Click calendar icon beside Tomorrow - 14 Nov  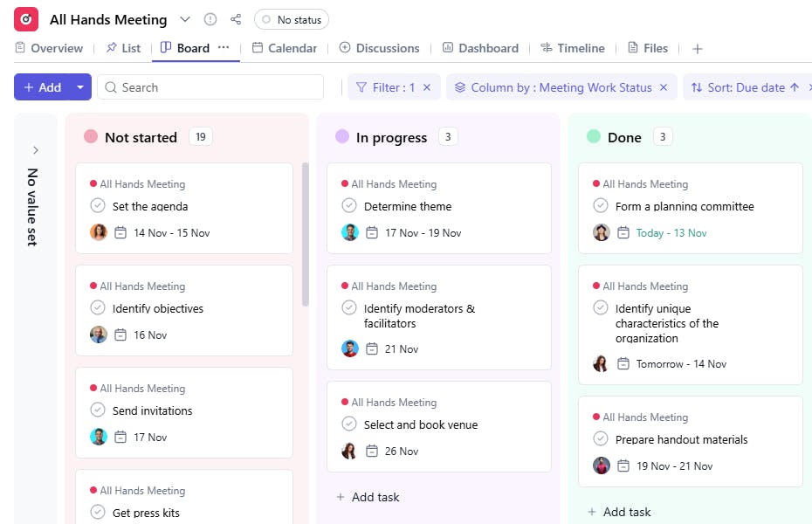(623, 364)
